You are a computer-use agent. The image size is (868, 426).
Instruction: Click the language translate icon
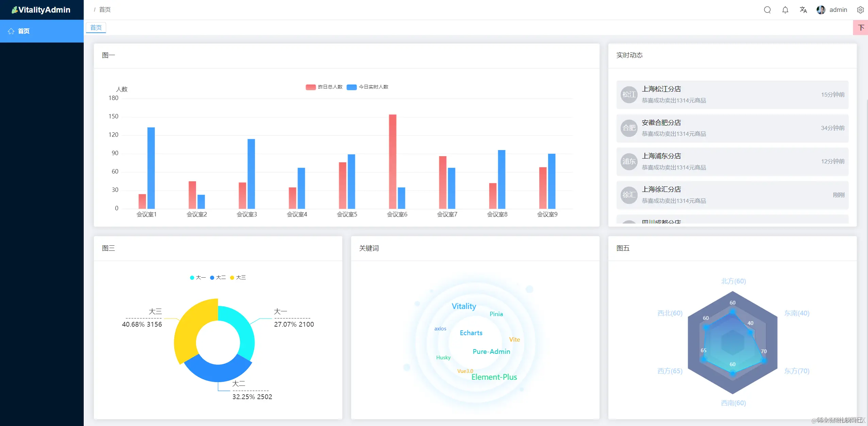[803, 10]
